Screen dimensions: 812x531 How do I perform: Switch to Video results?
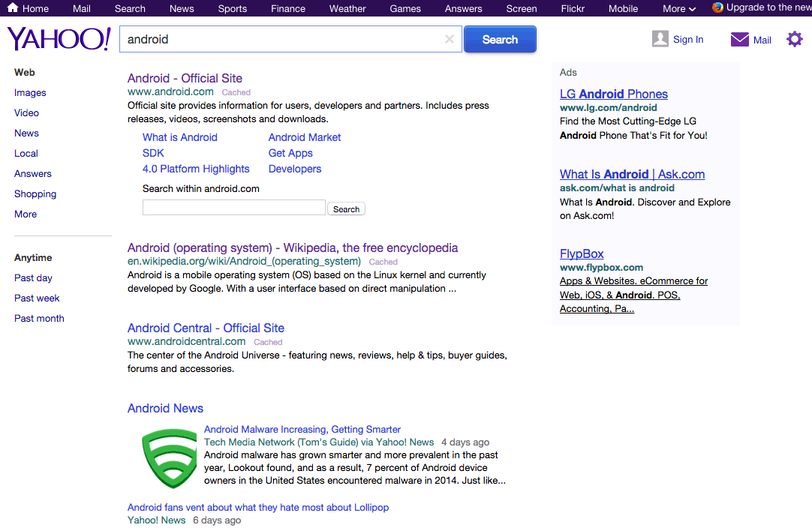click(26, 112)
